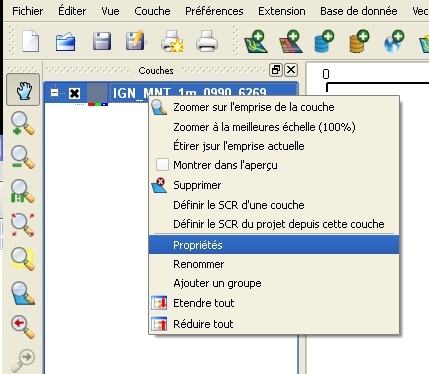The width and height of the screenshot is (429, 374).
Task: Click the Add vector layer icon
Action: tap(256, 41)
